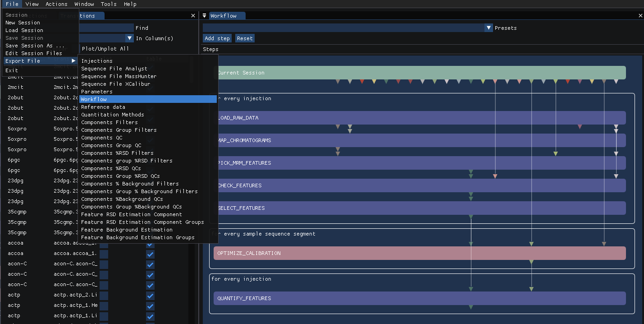The image size is (644, 324).
Task: Select the CHECK_FEATURES workflow step
Action: coord(420,185)
